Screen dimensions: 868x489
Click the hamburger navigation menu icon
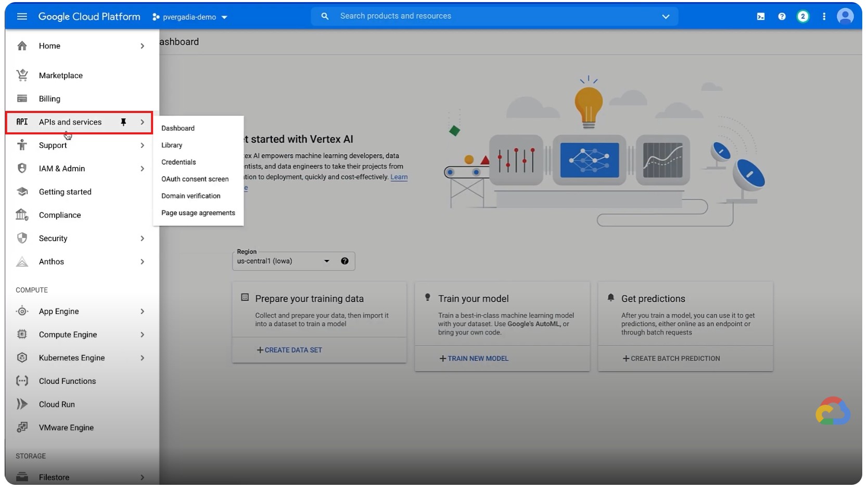[x=22, y=17]
